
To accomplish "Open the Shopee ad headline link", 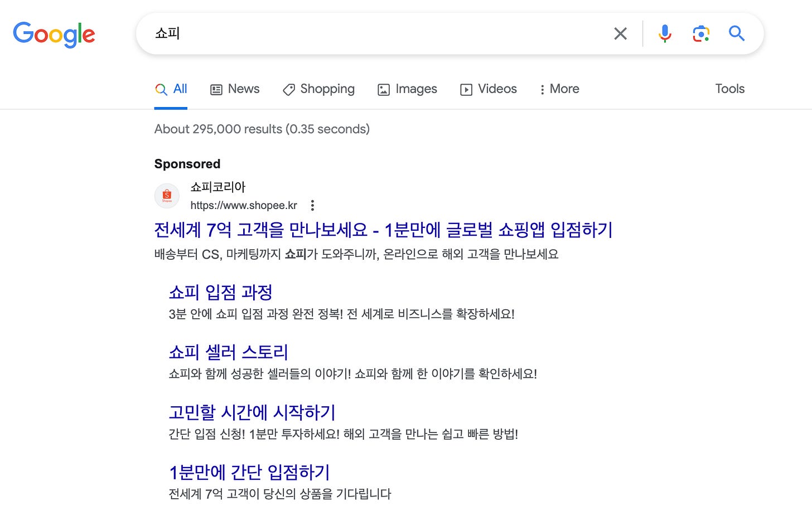I will [383, 230].
